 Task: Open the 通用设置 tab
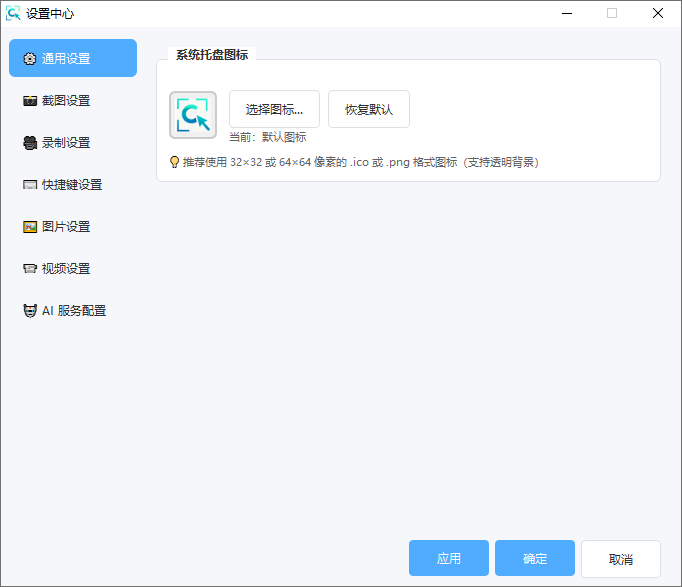73,58
